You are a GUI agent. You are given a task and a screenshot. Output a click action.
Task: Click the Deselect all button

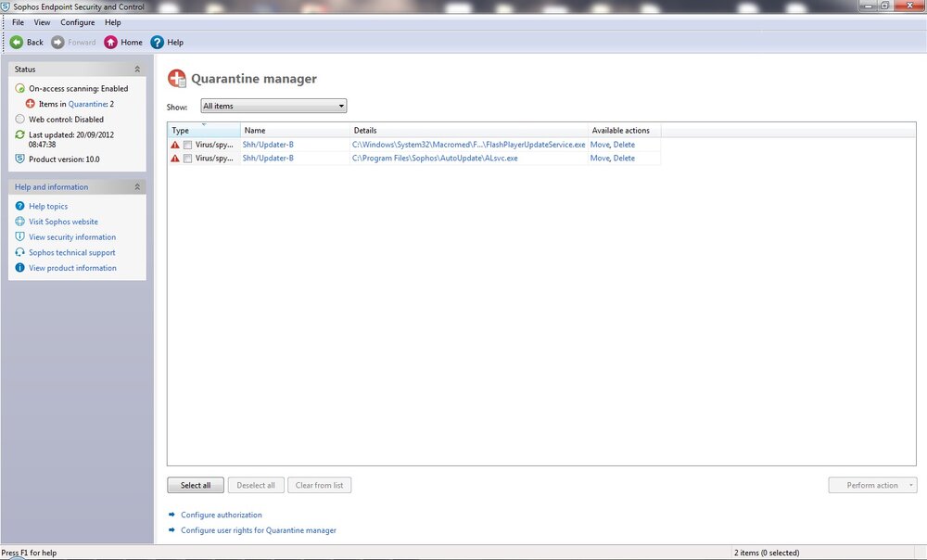coord(256,485)
